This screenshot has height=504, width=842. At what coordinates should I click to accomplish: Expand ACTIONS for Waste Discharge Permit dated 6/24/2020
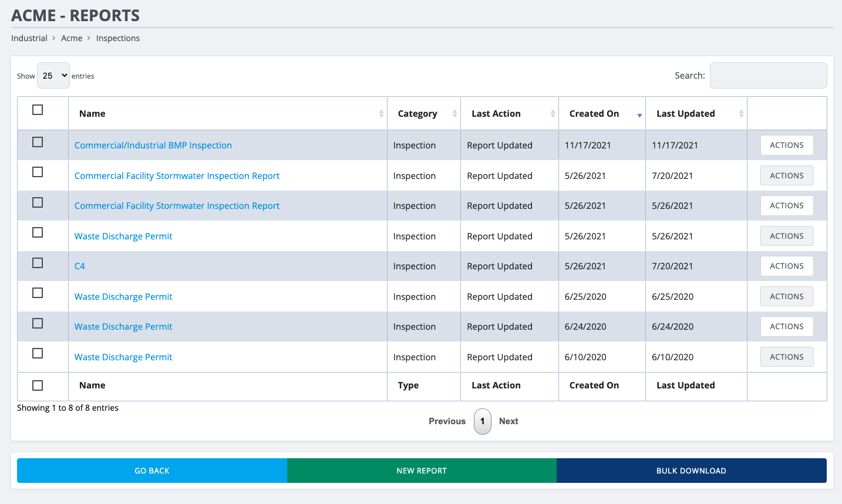click(x=787, y=327)
